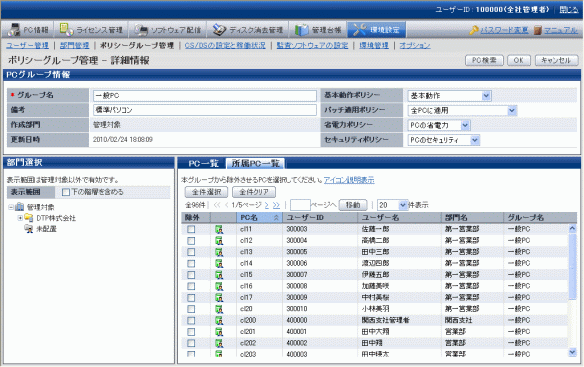
Task: Go to 監査ソフトウェアの設定 submenu
Action: pyautogui.click(x=312, y=45)
